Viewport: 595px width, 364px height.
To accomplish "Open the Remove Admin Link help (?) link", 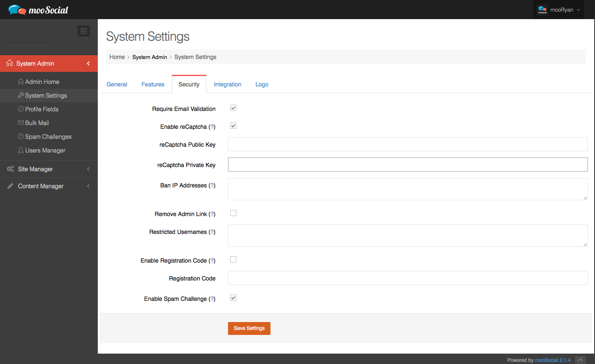I will [x=212, y=214].
